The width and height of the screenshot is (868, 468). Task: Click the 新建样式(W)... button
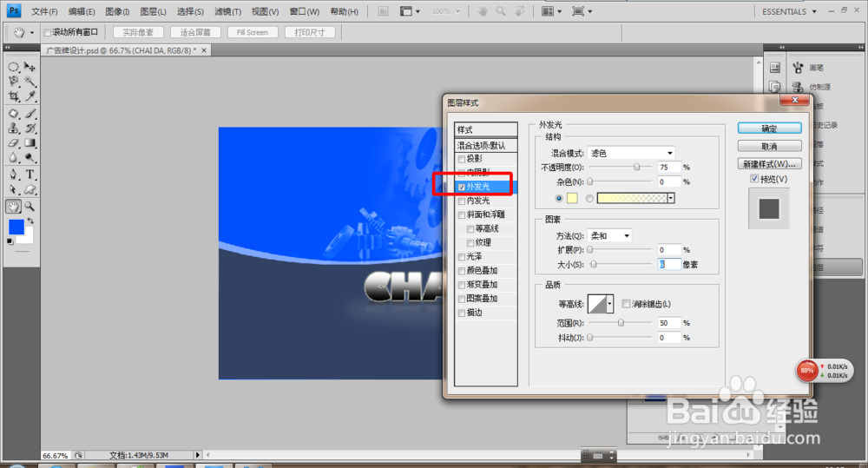769,164
